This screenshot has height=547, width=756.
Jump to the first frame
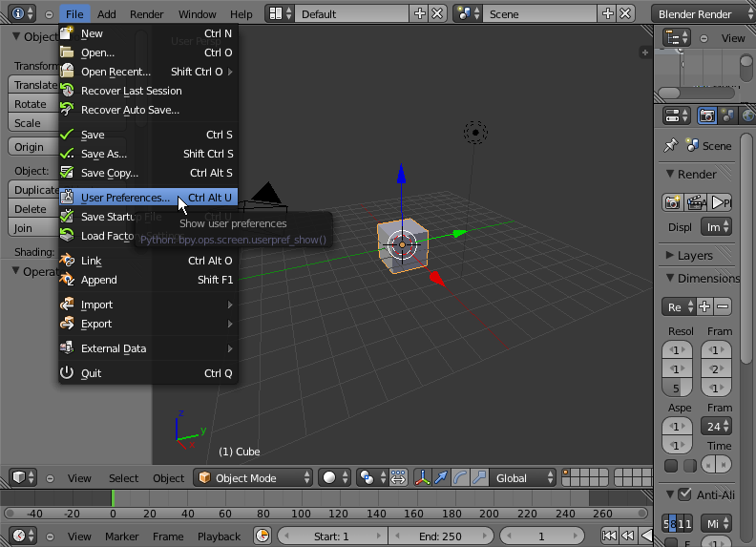[x=609, y=536]
